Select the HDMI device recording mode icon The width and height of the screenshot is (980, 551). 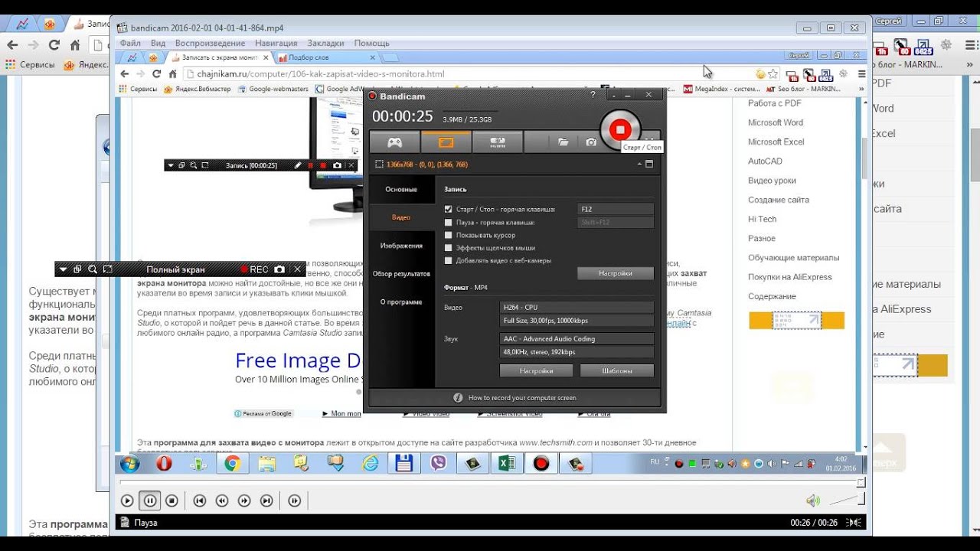tap(497, 142)
